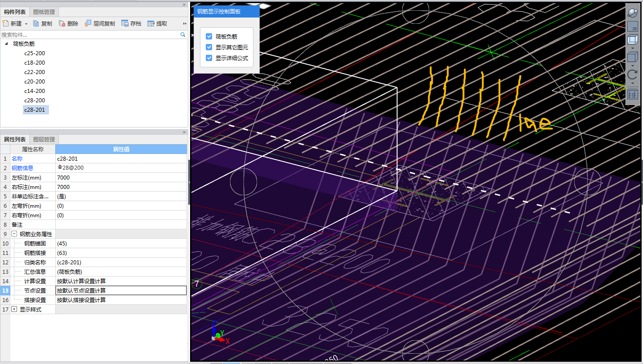This screenshot has width=643, height=364.
Task: Select component c18-200 in the tree
Action: click(x=35, y=63)
